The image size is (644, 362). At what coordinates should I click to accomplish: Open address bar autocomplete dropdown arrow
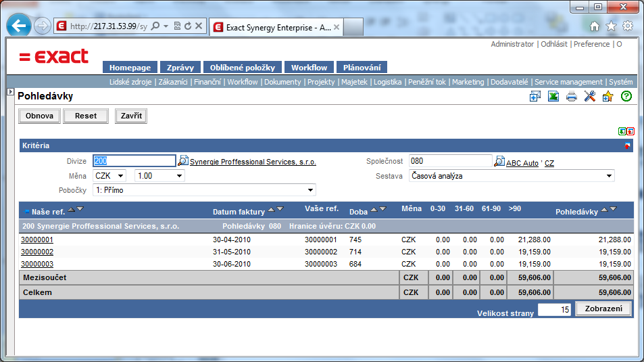pos(166,26)
